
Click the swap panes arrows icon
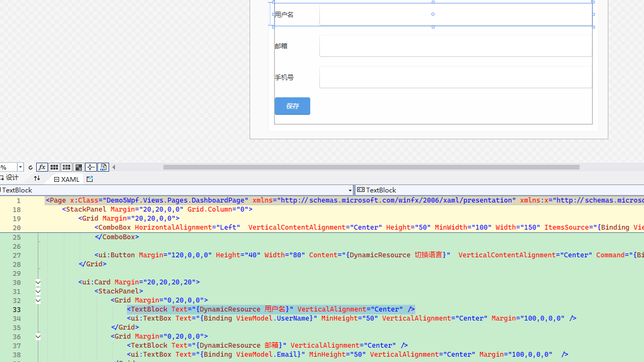[37, 179]
